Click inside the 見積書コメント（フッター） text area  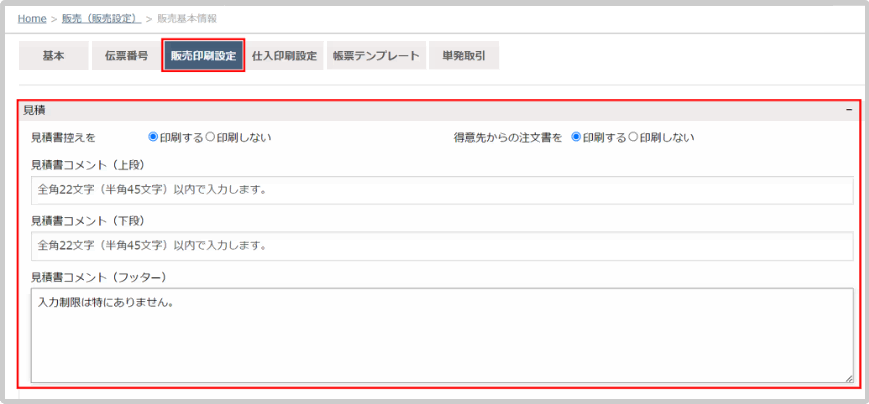(x=441, y=335)
